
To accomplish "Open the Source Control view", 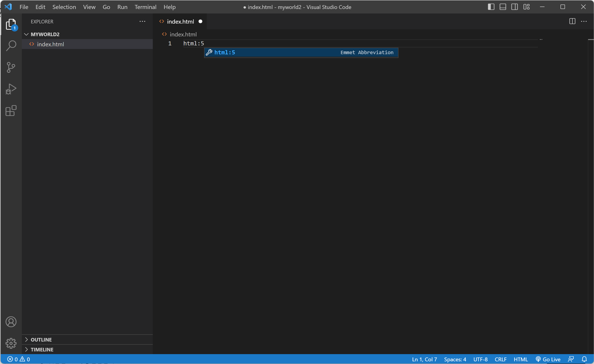I will 11,67.
